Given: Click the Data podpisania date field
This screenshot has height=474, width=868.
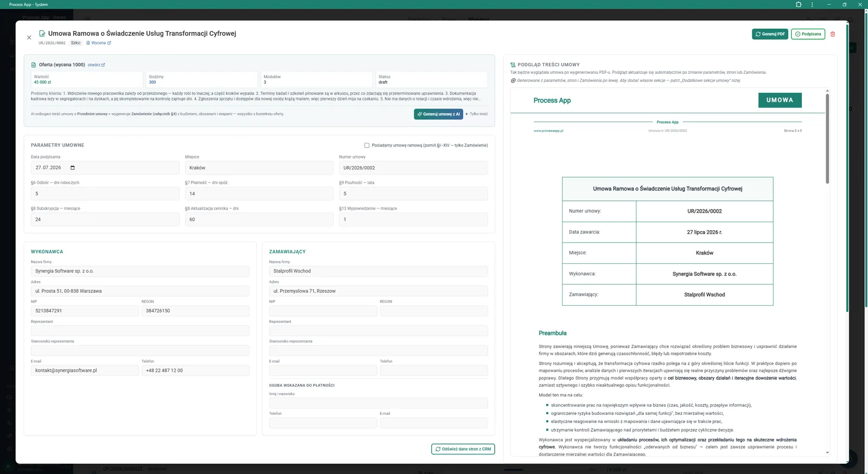Looking at the screenshot, I should [x=105, y=168].
